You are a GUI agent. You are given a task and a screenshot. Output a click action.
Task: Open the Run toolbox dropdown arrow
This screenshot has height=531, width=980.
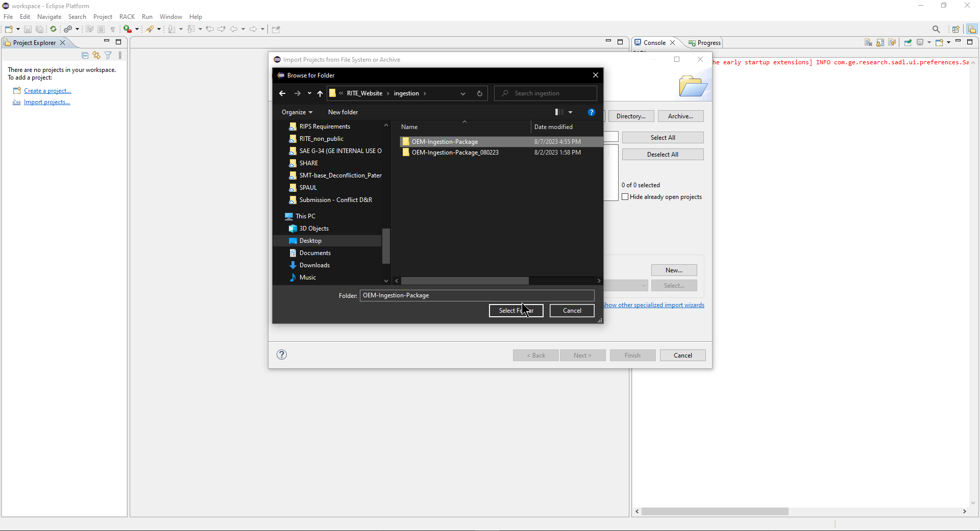(137, 29)
